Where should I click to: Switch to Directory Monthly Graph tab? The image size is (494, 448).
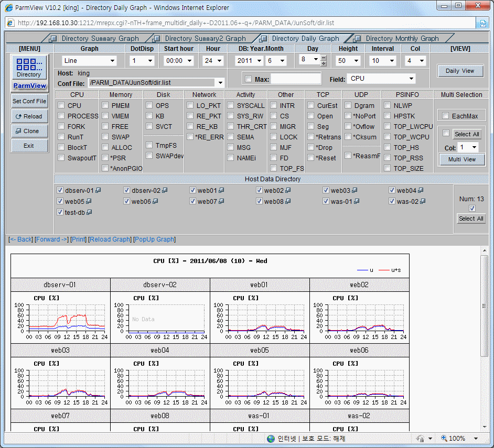pos(402,38)
